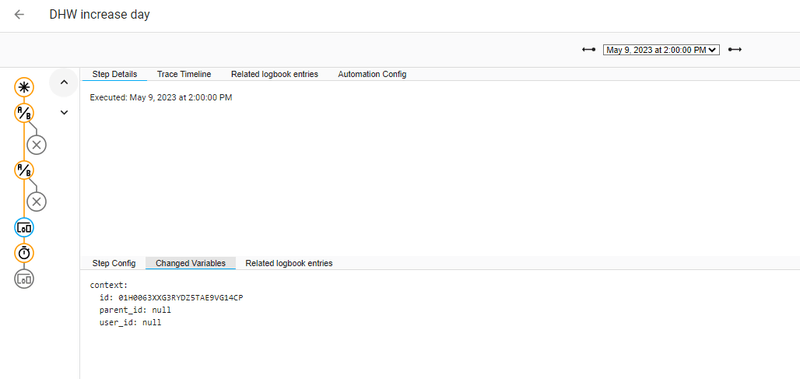This screenshot has width=800, height=379.
Task: Open the trace date dropdown
Action: click(x=661, y=50)
